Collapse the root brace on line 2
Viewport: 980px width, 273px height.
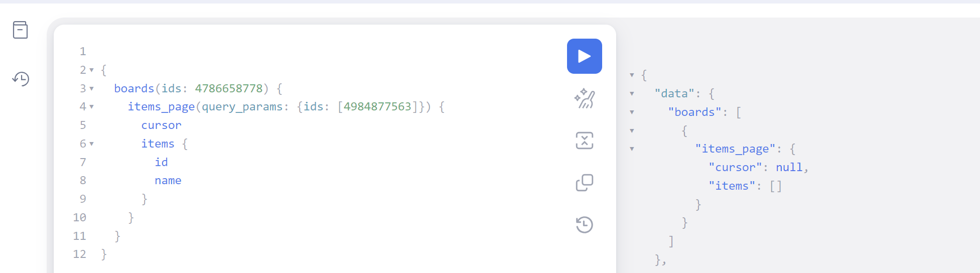[x=91, y=70]
